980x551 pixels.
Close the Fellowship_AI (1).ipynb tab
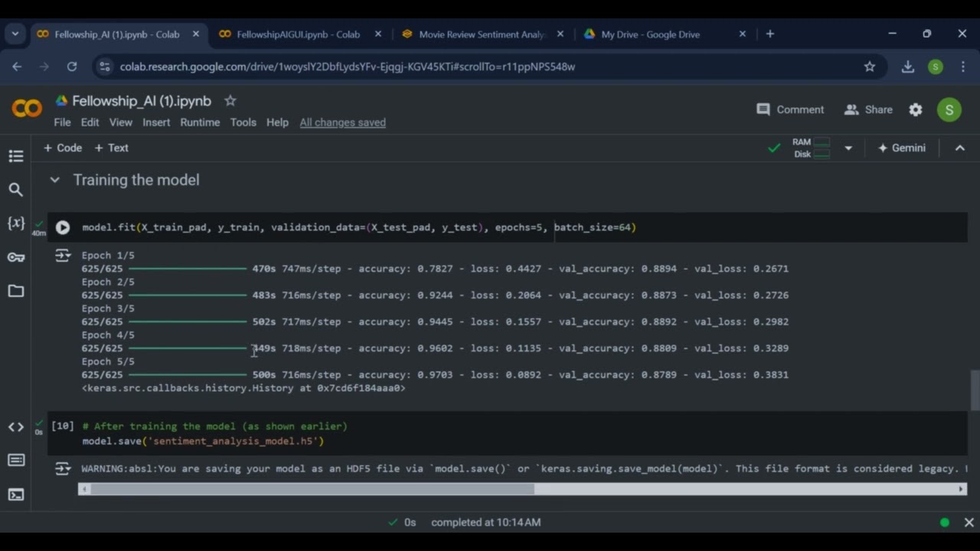[x=196, y=34]
